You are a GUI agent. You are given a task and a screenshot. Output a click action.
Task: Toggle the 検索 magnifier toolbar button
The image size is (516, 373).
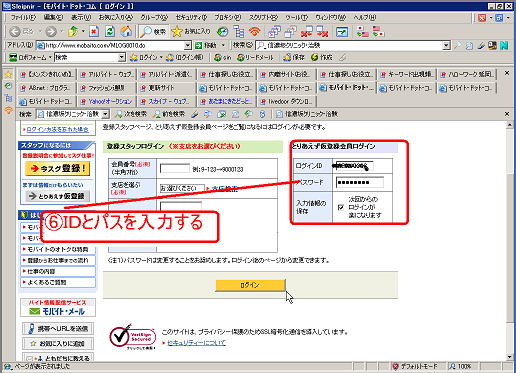point(153,32)
